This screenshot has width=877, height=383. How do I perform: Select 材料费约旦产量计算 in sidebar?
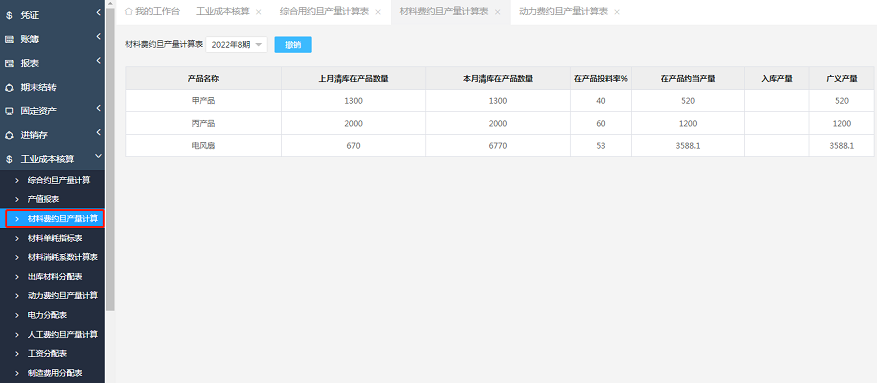point(55,219)
